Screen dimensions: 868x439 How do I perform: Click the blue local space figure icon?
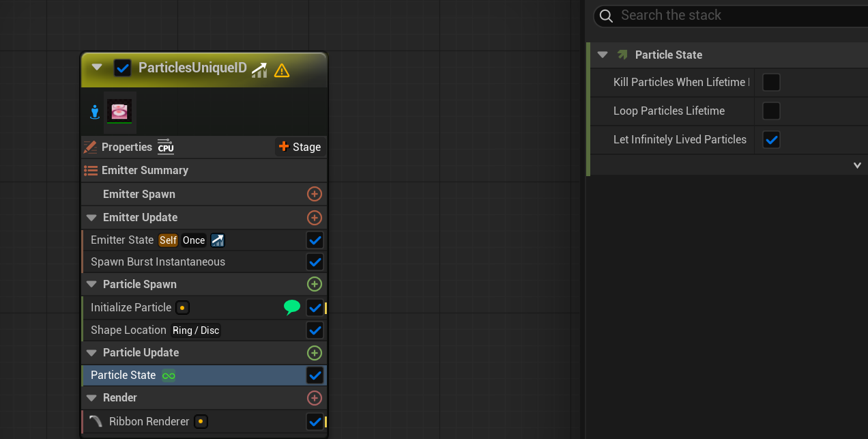pyautogui.click(x=95, y=112)
